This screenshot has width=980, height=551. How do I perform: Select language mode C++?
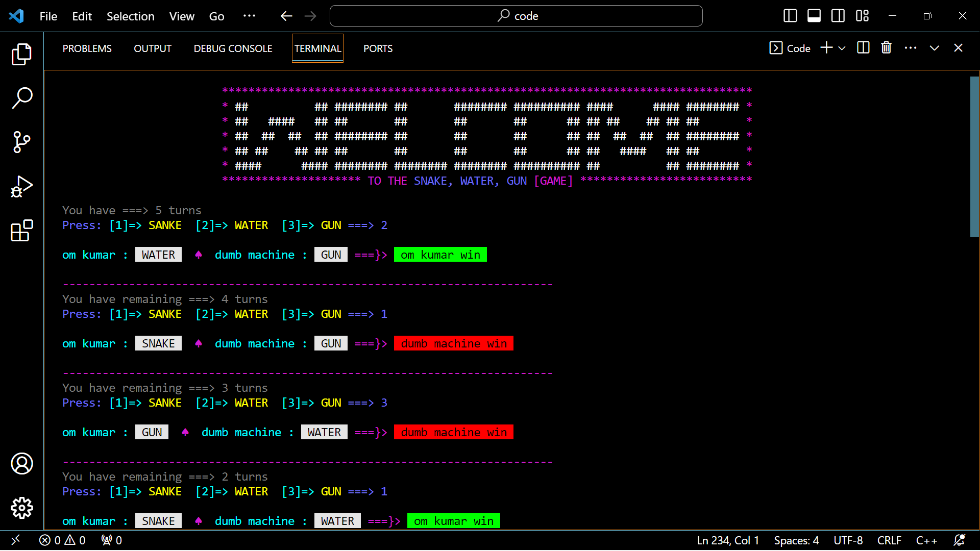tap(926, 540)
